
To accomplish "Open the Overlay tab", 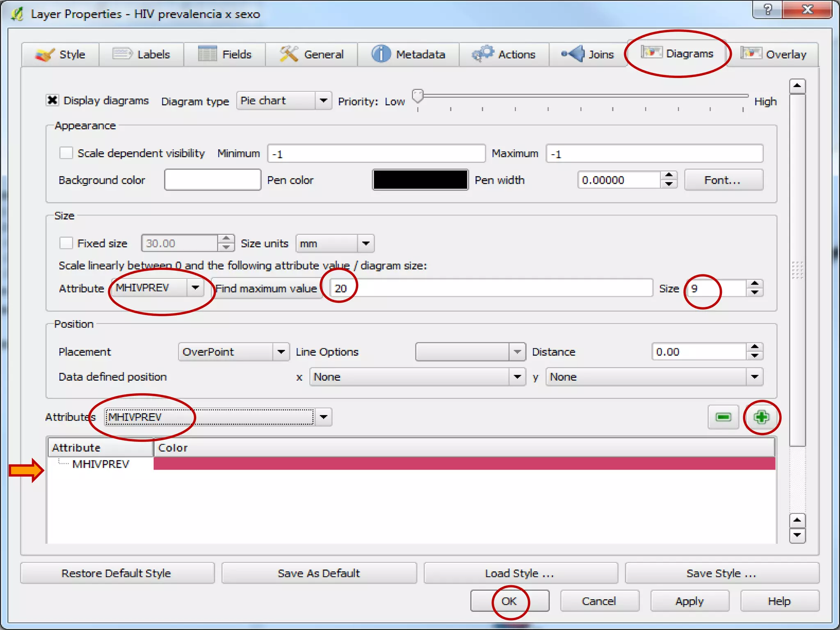I will 774,54.
